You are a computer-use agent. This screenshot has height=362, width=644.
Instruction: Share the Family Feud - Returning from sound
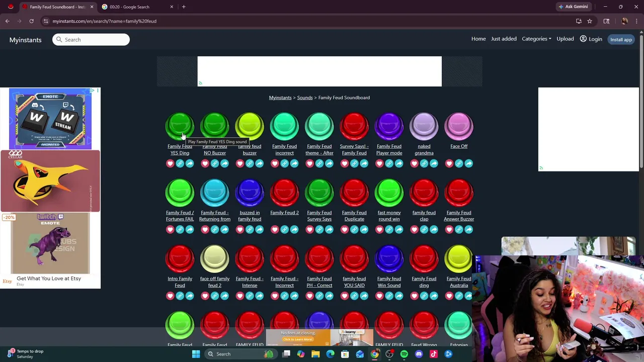pyautogui.click(x=224, y=230)
